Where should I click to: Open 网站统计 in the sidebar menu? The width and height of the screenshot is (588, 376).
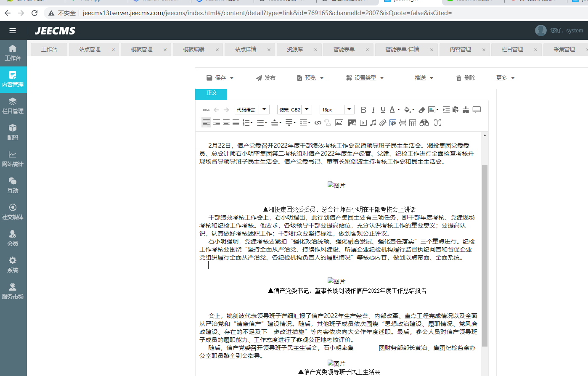pos(13,159)
